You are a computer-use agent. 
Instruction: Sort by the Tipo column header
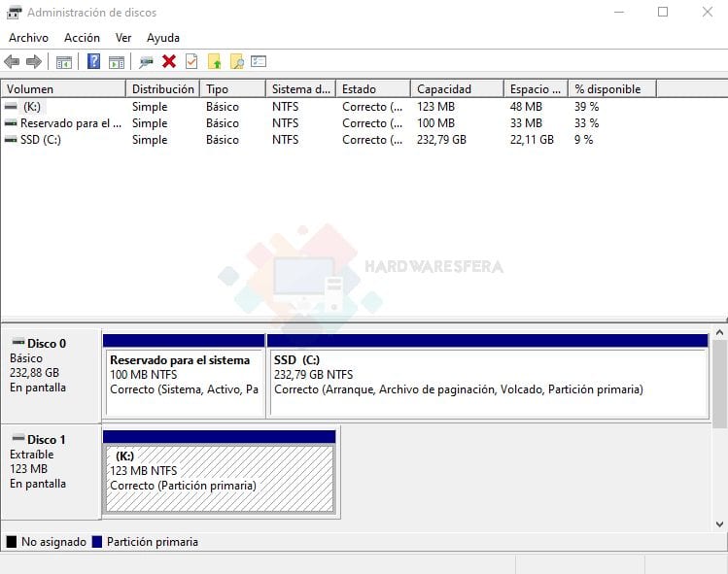coord(233,88)
